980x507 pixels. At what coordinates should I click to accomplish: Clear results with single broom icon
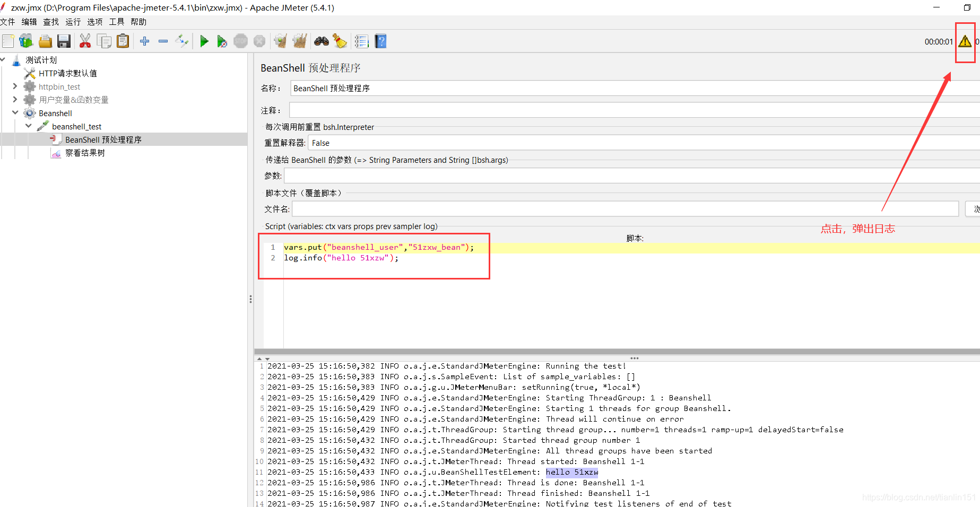click(281, 41)
